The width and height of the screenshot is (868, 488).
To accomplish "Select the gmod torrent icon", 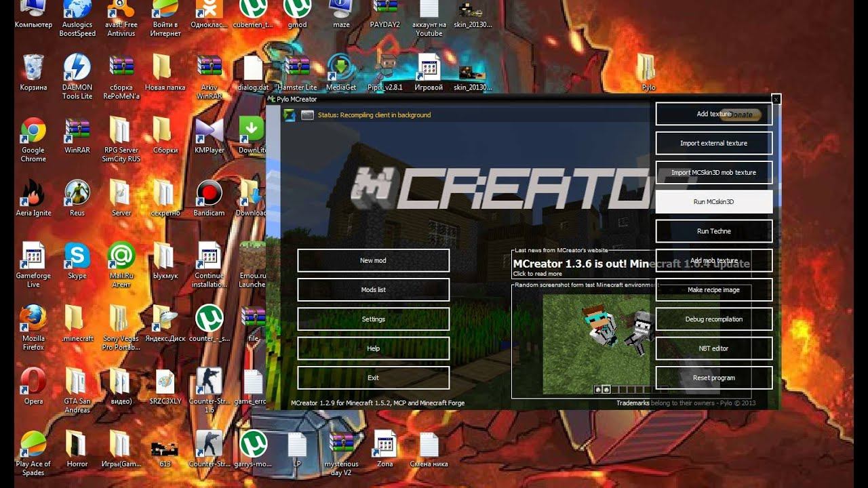I will 297,14.
